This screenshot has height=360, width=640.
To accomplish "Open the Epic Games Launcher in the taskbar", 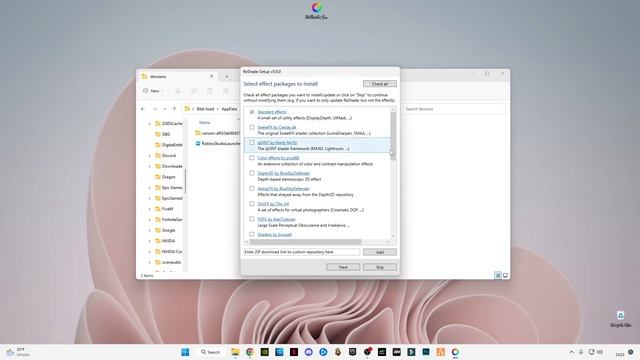I will 353,352.
